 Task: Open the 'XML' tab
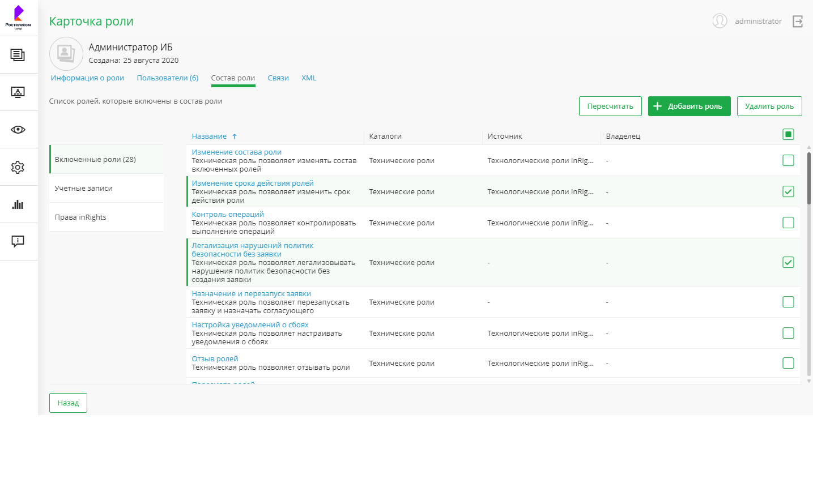(309, 78)
